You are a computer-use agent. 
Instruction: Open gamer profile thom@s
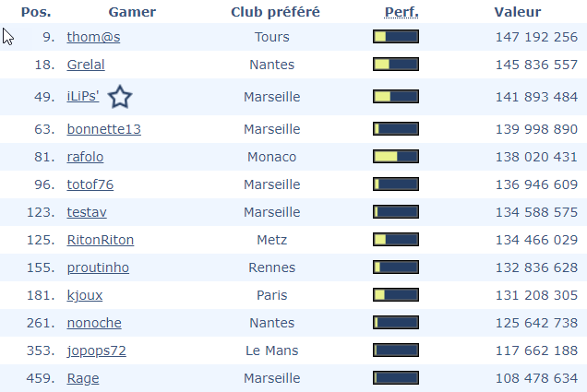(93, 37)
